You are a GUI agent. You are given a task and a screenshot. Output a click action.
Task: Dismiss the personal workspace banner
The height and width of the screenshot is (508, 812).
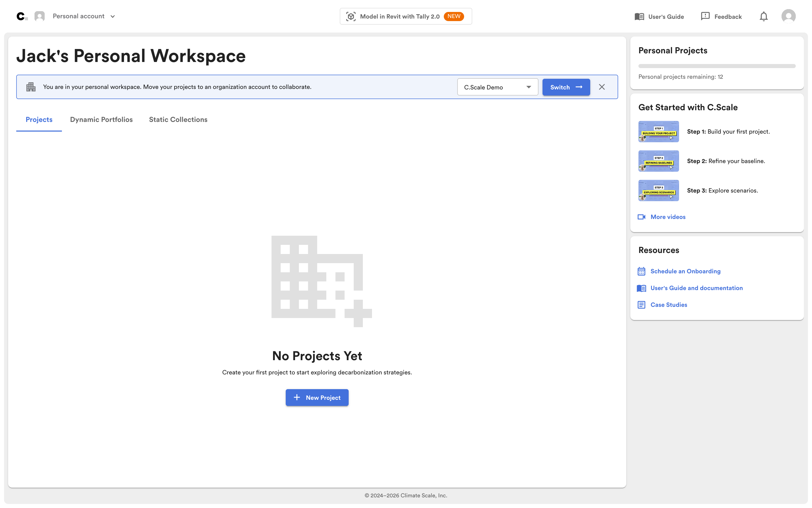click(x=602, y=87)
